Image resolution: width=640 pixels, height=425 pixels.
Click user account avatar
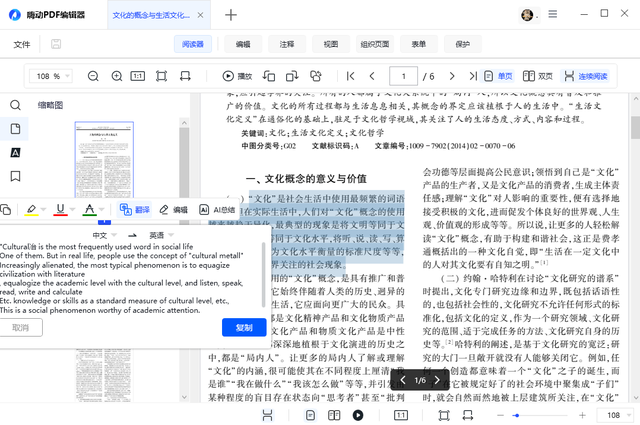tap(527, 15)
